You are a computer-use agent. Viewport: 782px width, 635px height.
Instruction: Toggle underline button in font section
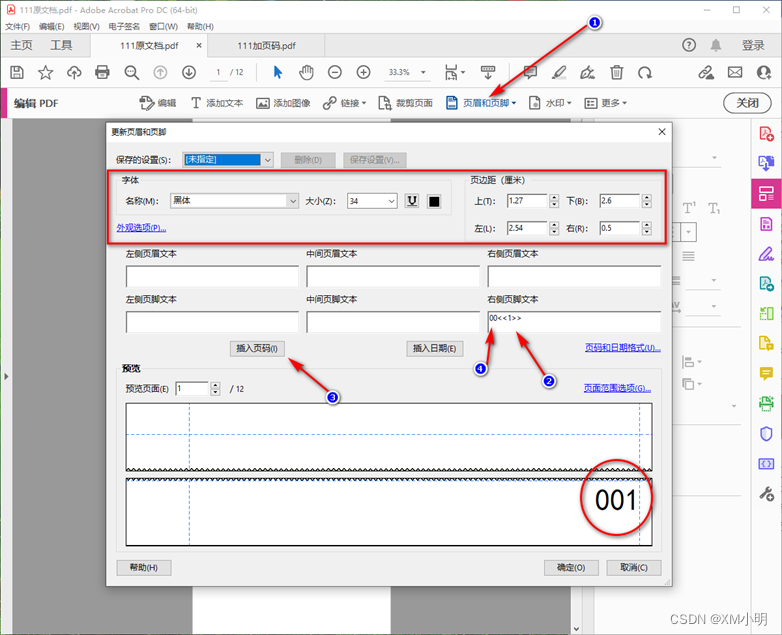pyautogui.click(x=412, y=201)
